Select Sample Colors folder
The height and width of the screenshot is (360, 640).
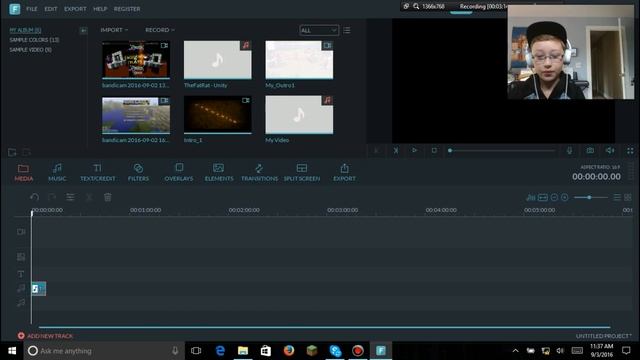click(34, 40)
